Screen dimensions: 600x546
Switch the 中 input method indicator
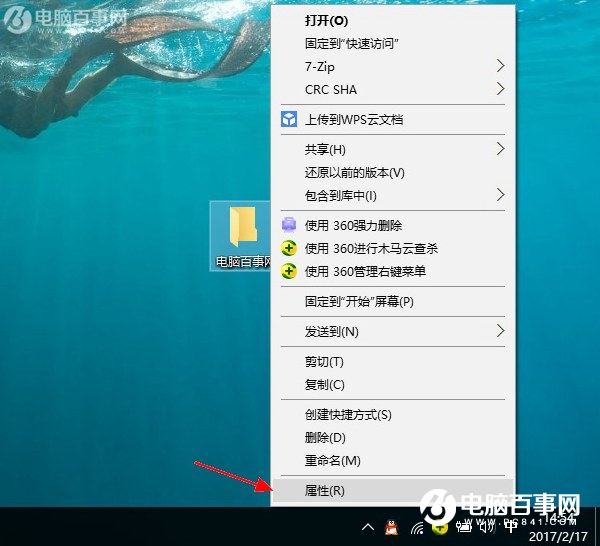[x=511, y=527]
